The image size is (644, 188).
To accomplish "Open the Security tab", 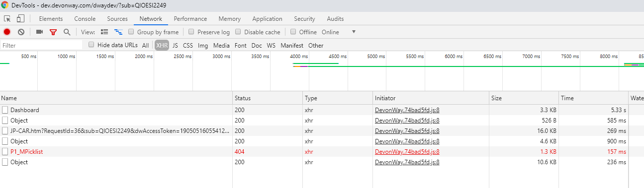I will point(304,19).
